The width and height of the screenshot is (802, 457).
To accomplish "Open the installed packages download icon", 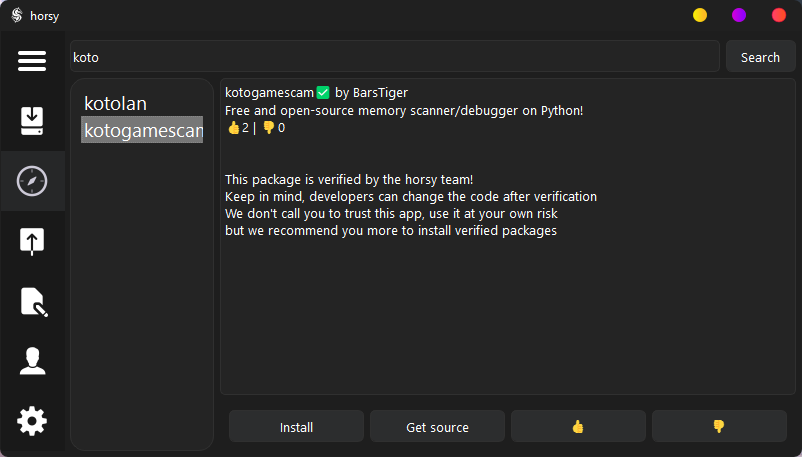I will click(x=32, y=121).
